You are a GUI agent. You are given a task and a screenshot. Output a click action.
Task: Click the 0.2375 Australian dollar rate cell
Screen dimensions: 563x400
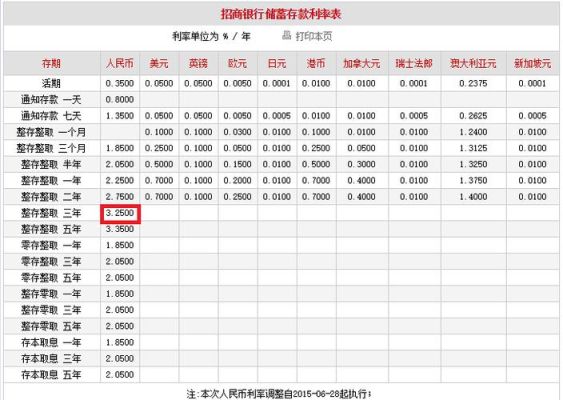pos(473,83)
